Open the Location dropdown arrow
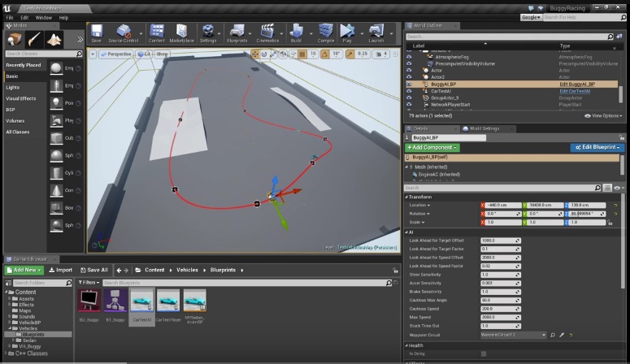Image resolution: width=630 pixels, height=364 pixels. click(x=428, y=206)
